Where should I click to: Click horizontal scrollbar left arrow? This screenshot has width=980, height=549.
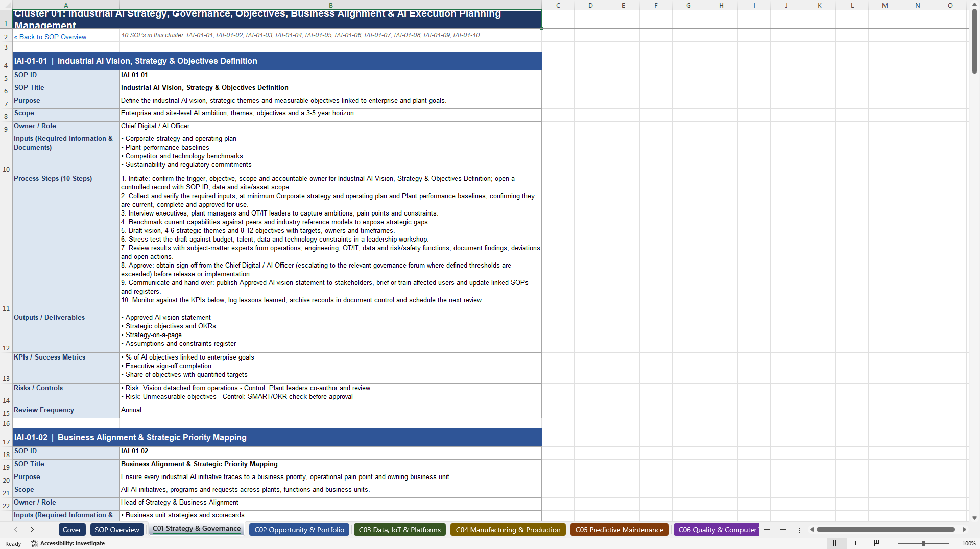(x=812, y=530)
